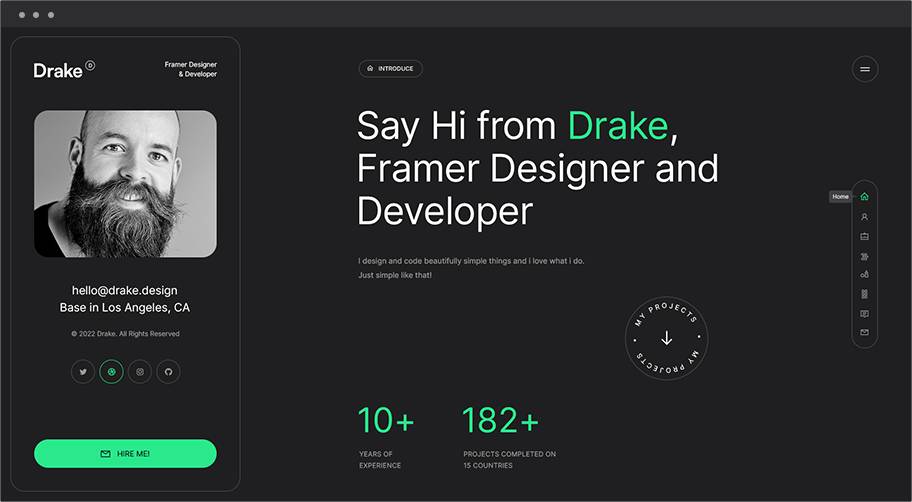The width and height of the screenshot is (912, 502).
Task: Click the bearded man profile photo
Action: [125, 184]
